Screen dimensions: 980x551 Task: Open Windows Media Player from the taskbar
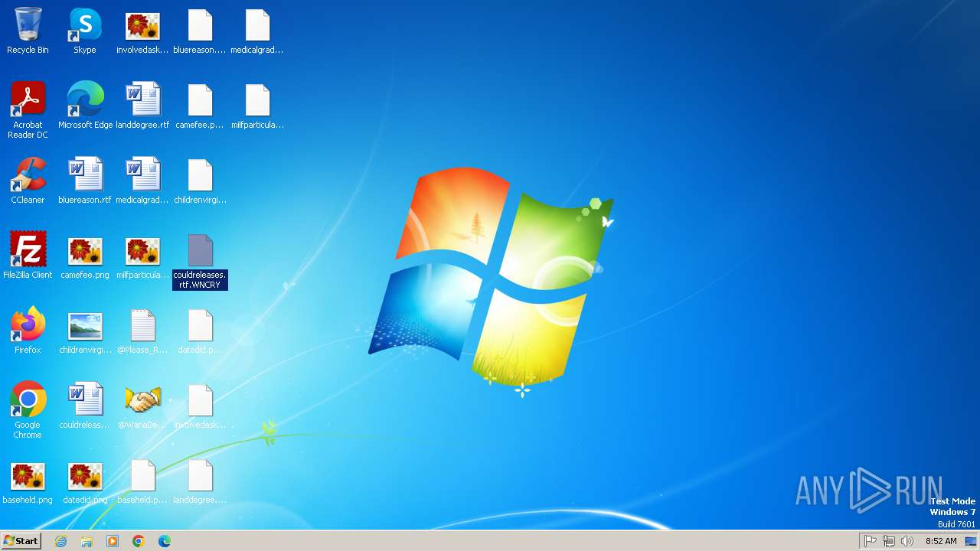tap(113, 541)
